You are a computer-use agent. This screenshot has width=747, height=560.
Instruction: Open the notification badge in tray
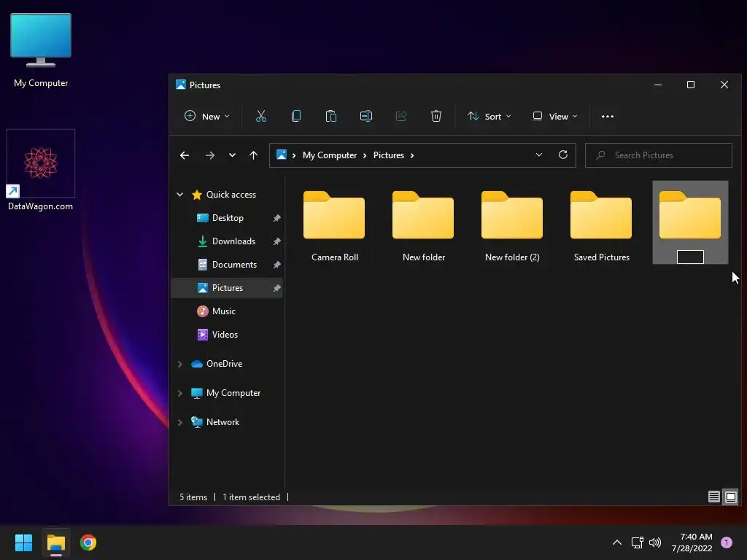pyautogui.click(x=727, y=542)
